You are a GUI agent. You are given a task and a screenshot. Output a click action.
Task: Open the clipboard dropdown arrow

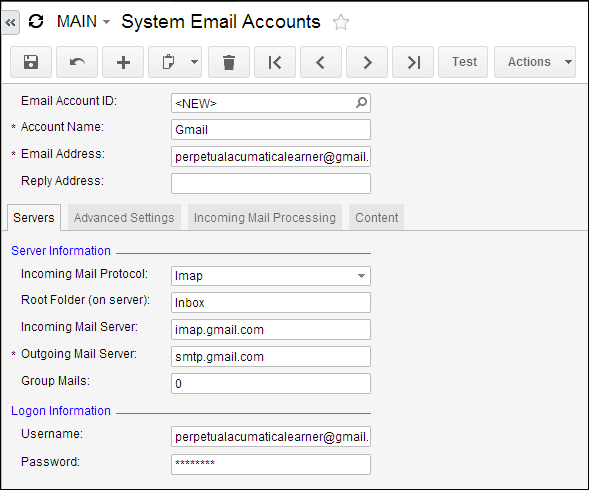[x=194, y=62]
